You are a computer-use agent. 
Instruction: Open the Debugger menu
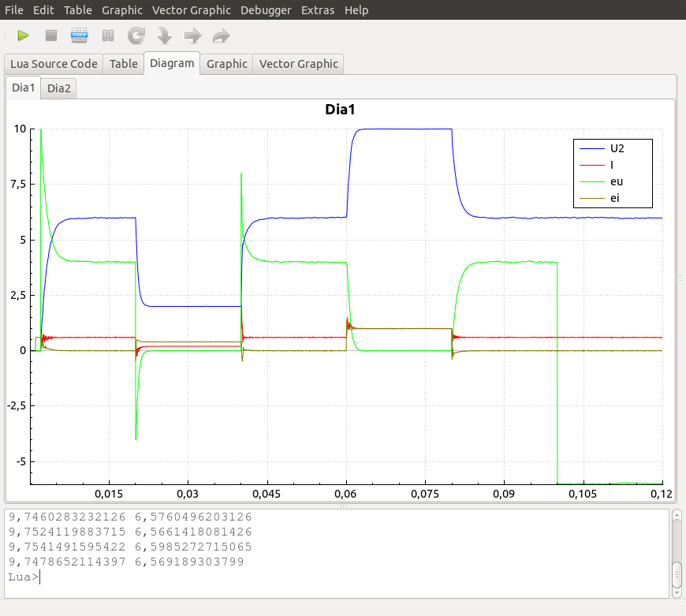pyautogui.click(x=266, y=10)
